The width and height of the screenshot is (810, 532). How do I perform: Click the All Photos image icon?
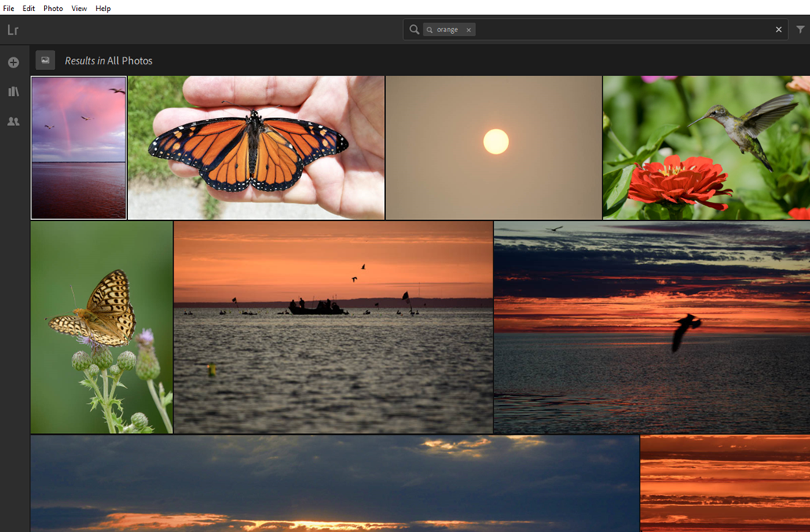(x=46, y=61)
